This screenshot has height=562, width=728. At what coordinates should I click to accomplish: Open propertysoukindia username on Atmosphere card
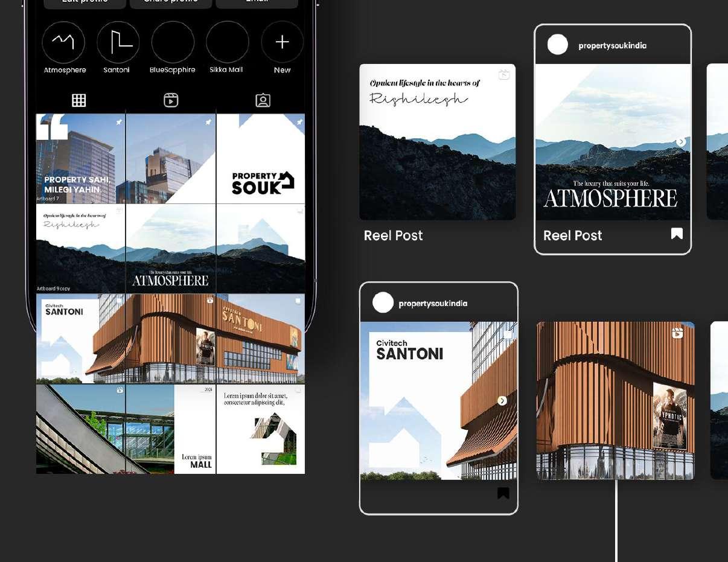612,45
